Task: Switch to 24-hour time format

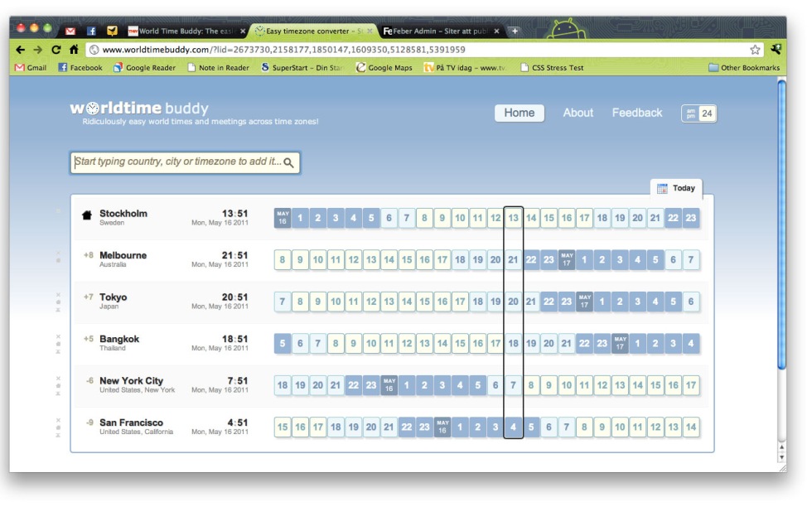Action: point(707,113)
